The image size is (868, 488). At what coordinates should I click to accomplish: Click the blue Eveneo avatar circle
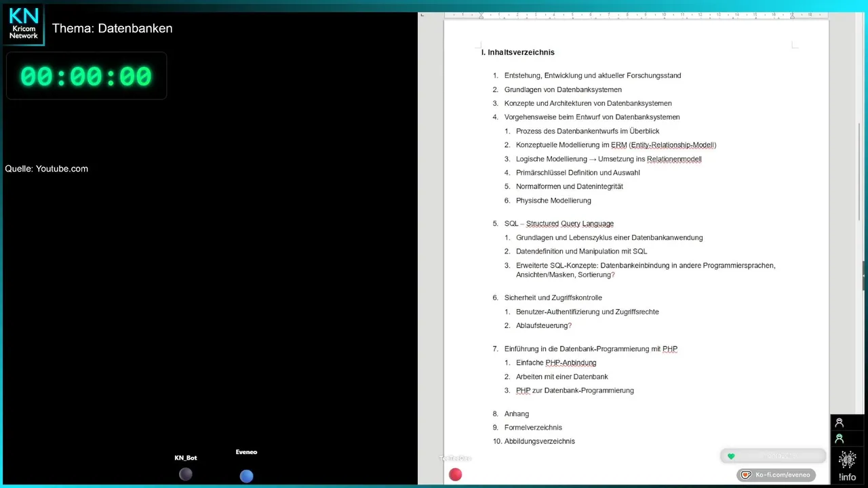click(x=246, y=476)
